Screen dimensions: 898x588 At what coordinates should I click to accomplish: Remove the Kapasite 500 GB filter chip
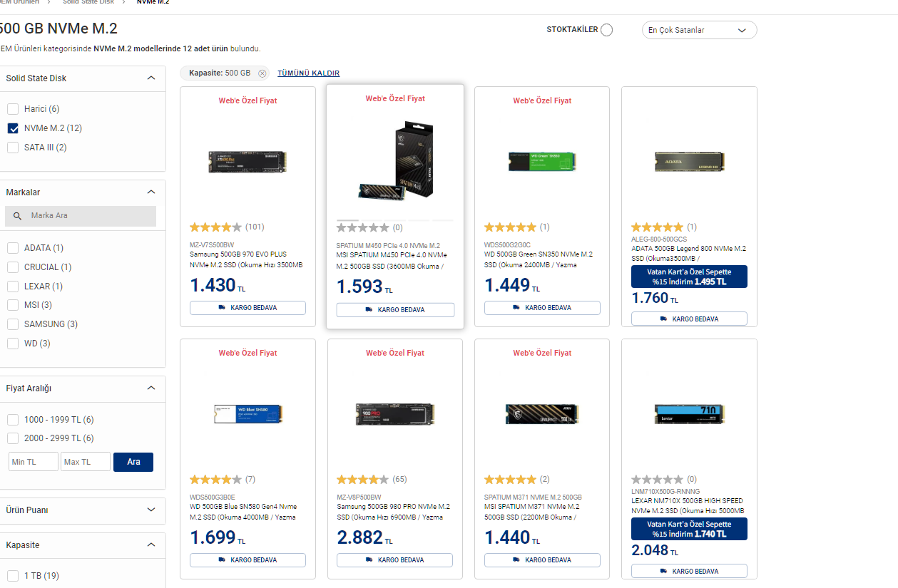click(x=262, y=73)
